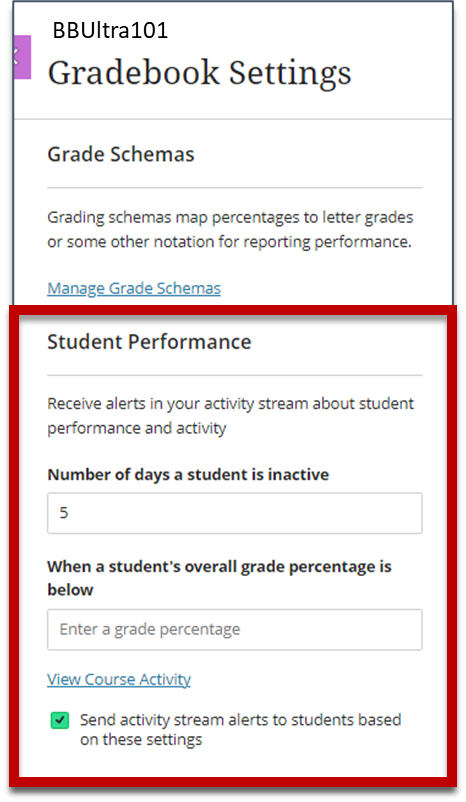466x802 pixels.
Task: Click the divider line under Student Performance heading
Action: tap(235, 375)
